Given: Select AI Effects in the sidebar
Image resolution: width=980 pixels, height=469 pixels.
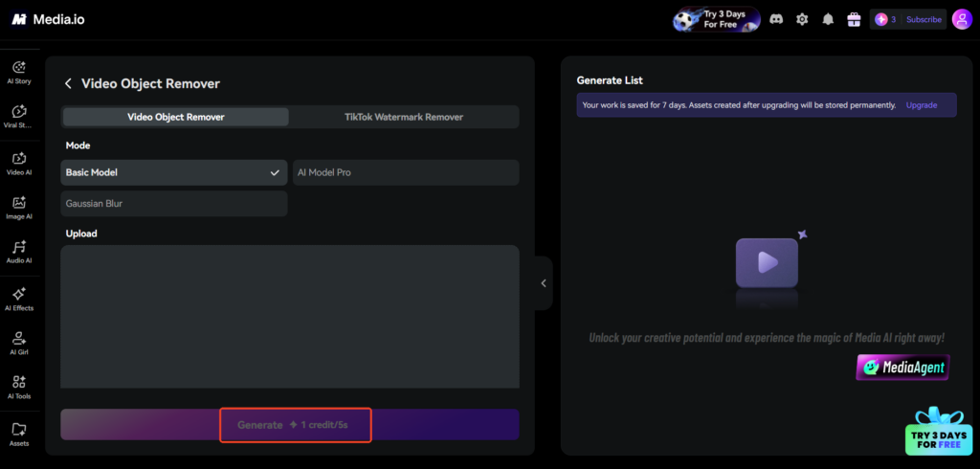Looking at the screenshot, I should click(19, 299).
